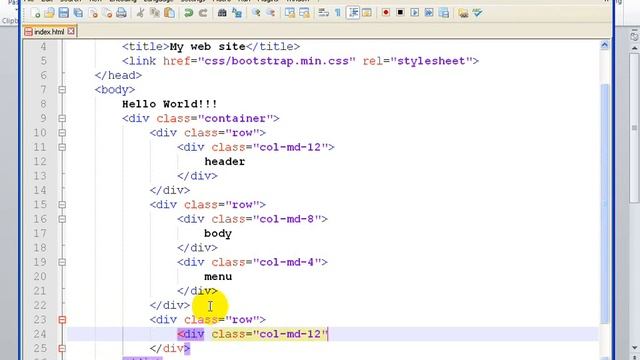Collapse the col-md-12 fold on line 11
The width and height of the screenshot is (640, 360).
point(62,147)
